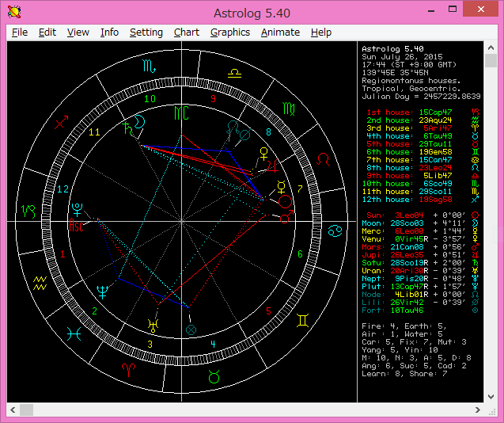Click the Plut 13Cap47R row in sidebar
Image resolution: width=504 pixels, height=423 pixels.
[420, 287]
